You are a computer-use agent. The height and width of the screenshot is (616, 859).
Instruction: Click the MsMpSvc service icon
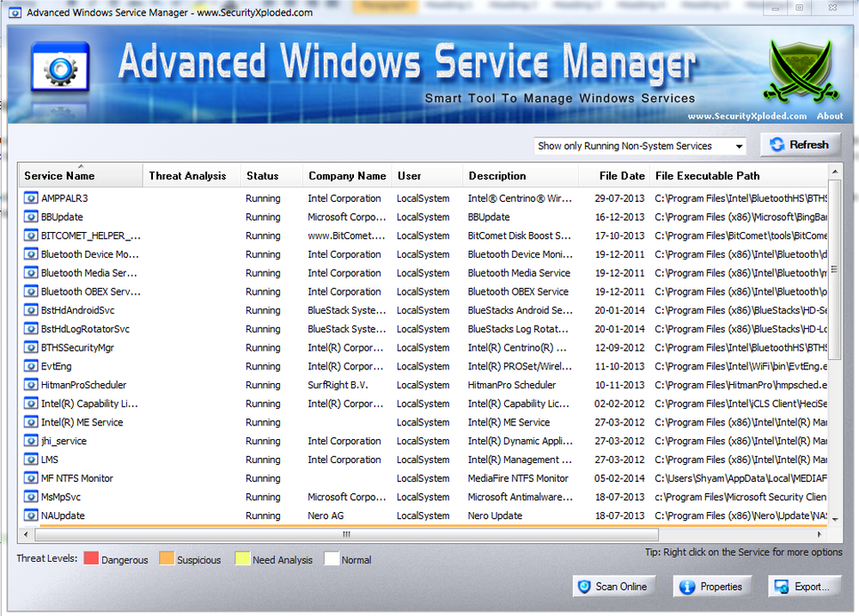pos(31,496)
